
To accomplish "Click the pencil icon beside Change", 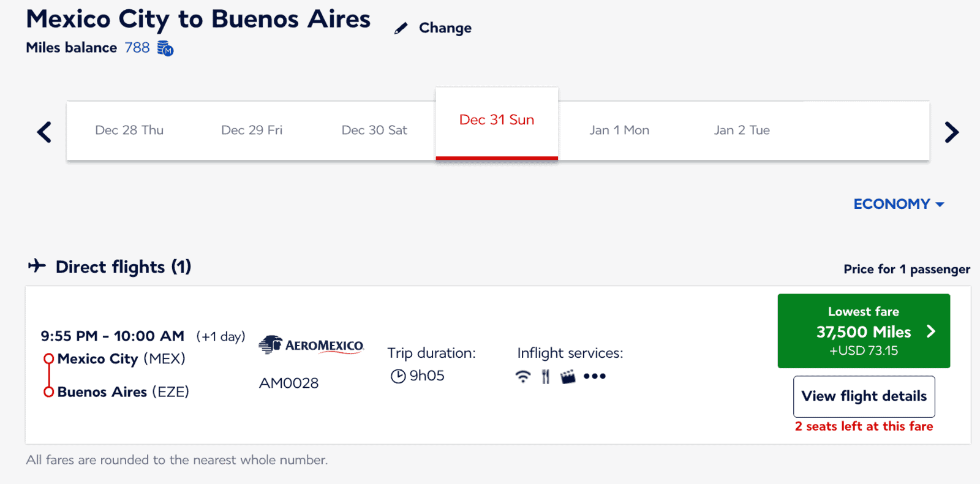I will (x=401, y=27).
